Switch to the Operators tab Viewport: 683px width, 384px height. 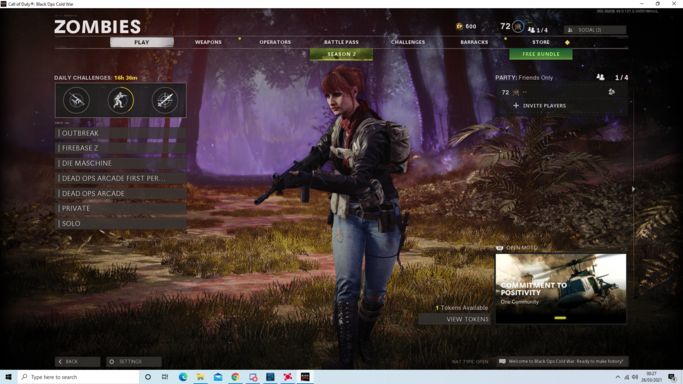click(x=275, y=42)
